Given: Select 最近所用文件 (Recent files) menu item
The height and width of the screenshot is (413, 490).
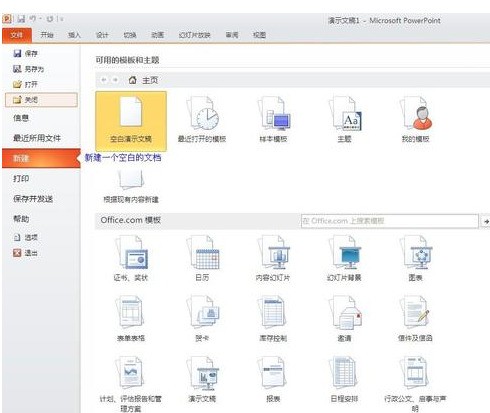Looking at the screenshot, I should [x=37, y=138].
